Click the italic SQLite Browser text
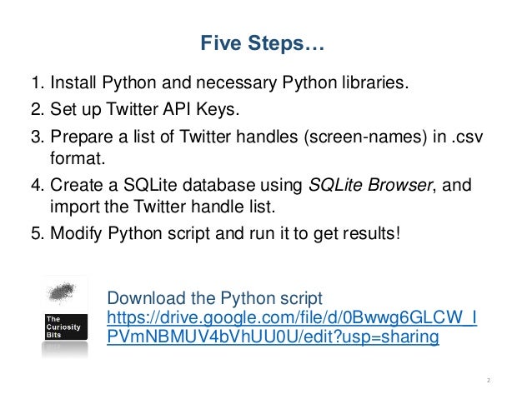Image resolution: width=532 pixels, height=399 pixels. 370,185
